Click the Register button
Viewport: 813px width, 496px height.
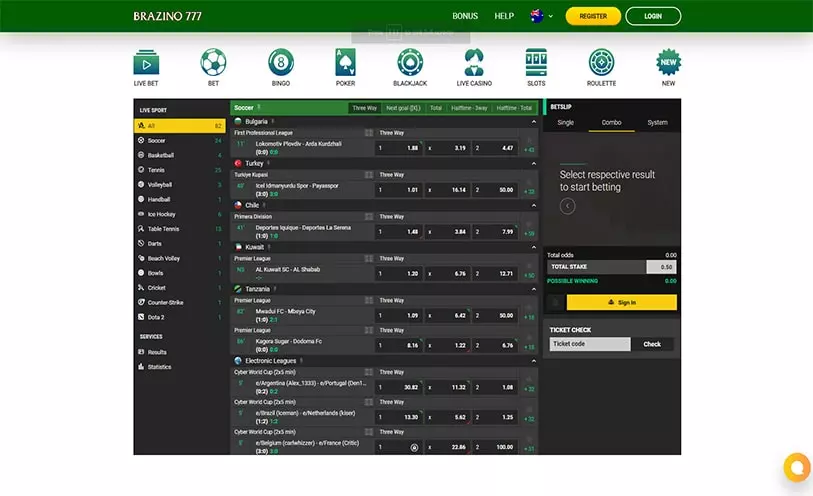pos(593,16)
